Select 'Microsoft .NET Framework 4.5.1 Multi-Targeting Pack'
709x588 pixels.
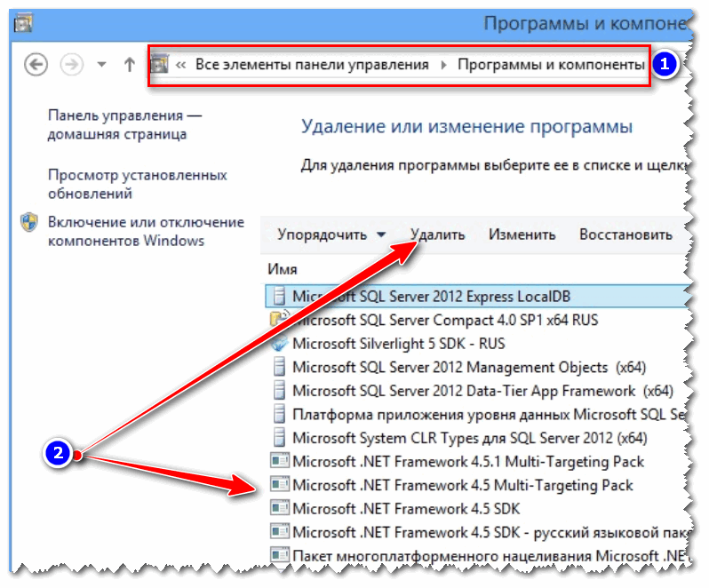coord(468,462)
